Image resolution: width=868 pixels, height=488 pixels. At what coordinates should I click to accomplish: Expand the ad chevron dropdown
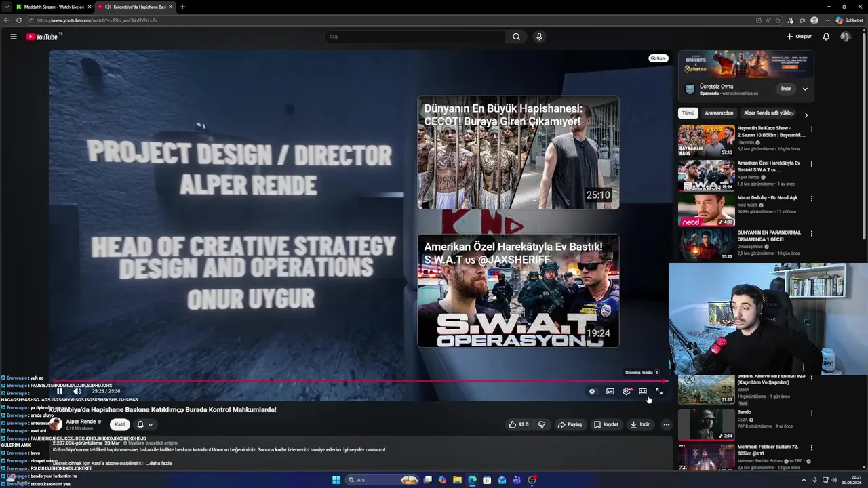tap(805, 89)
